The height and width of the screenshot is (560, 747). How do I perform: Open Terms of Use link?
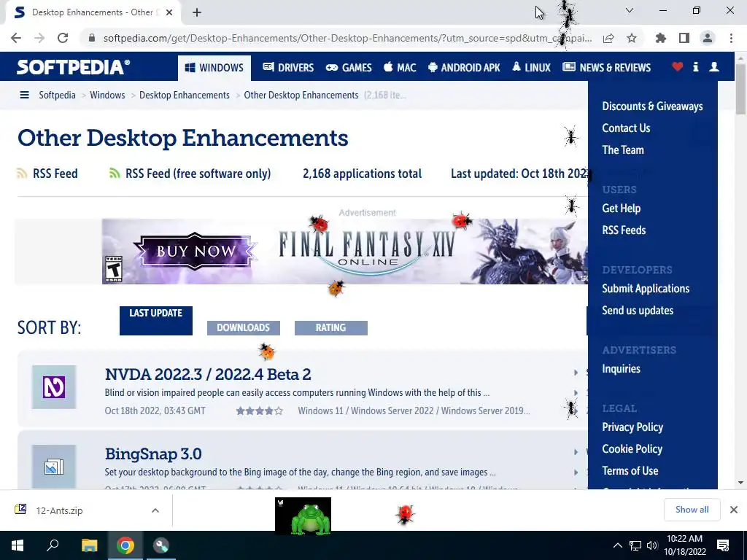[x=630, y=471]
